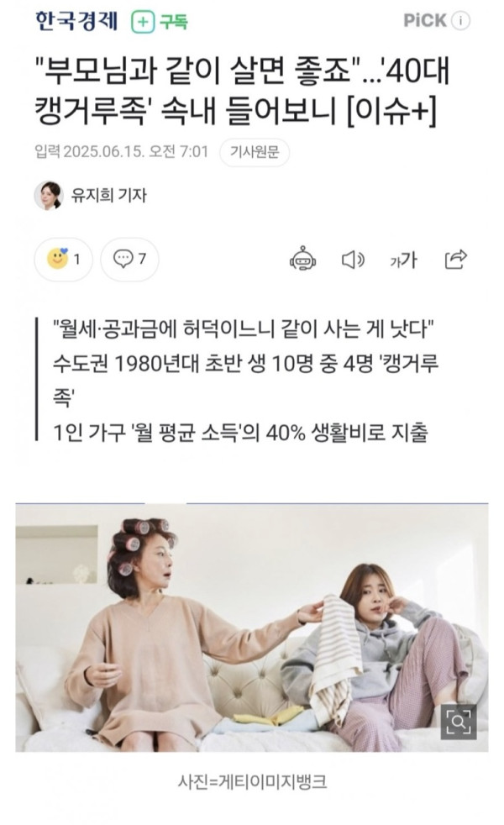Play article audio with the speaker icon

point(353,260)
